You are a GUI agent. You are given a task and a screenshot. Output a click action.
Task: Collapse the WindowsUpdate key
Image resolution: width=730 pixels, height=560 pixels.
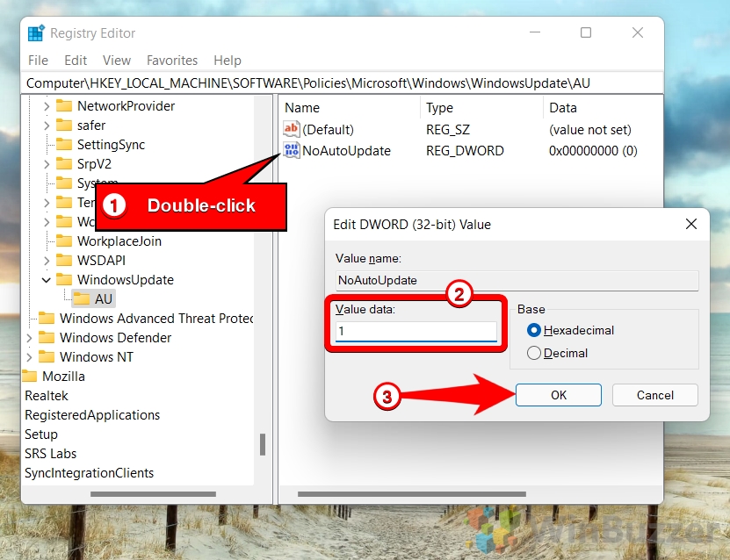[x=46, y=279]
